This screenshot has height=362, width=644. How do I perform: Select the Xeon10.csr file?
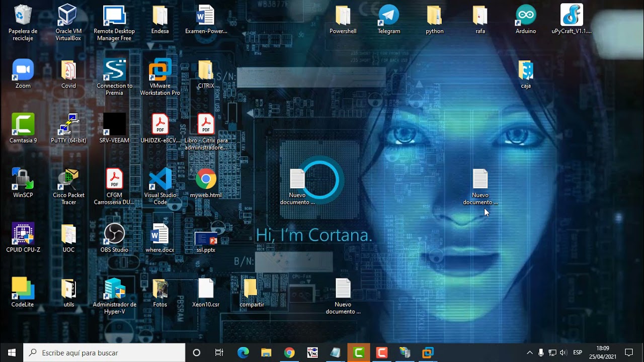click(206, 292)
